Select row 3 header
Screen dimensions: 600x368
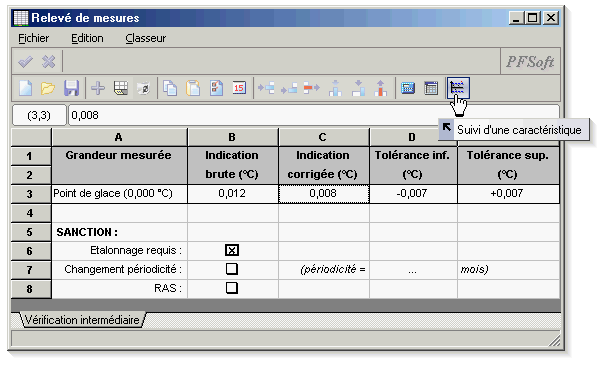31,194
